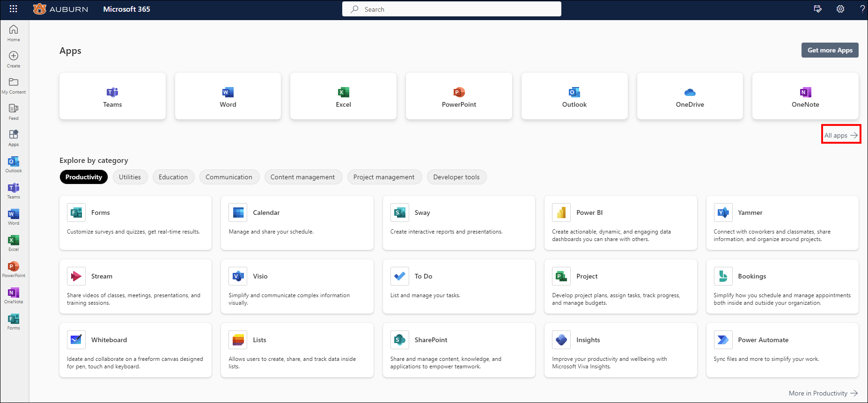The height and width of the screenshot is (403, 868).
Task: Click the Microsoft 365 header title
Action: tap(127, 9)
